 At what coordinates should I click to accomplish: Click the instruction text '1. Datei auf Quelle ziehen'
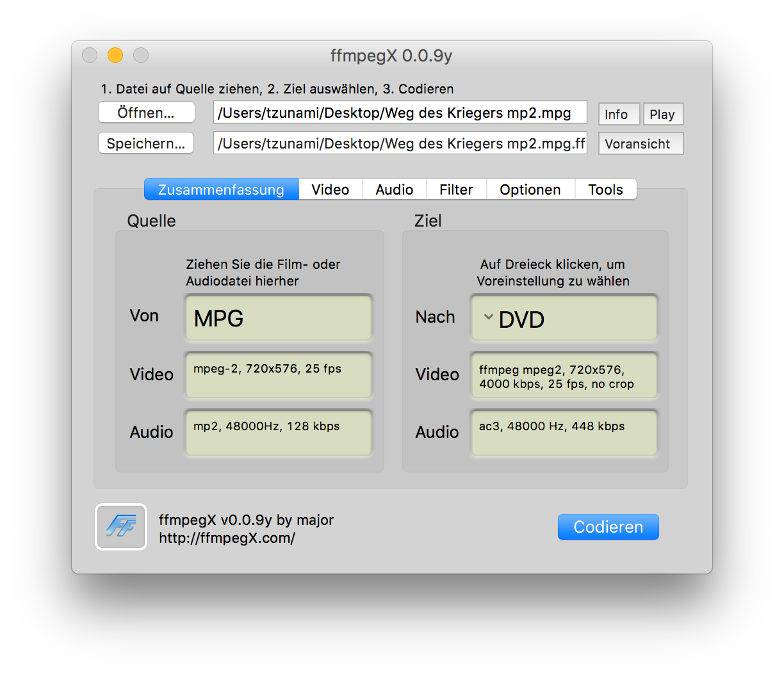point(181,89)
